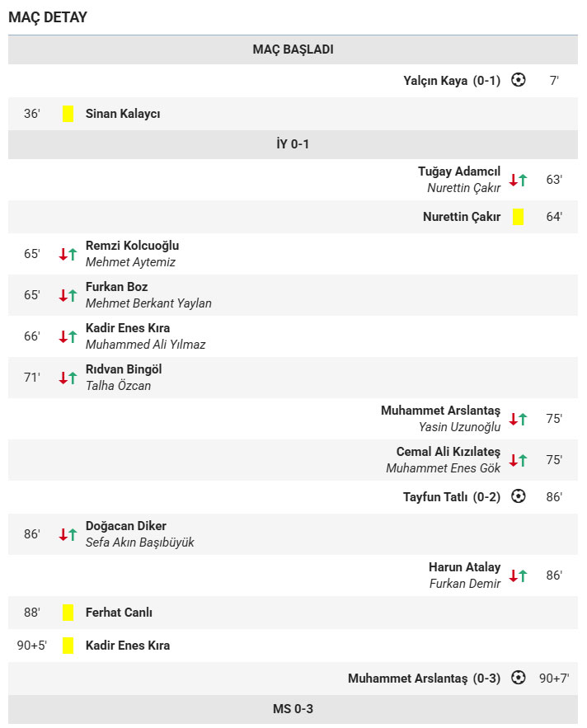Image resolution: width=587 pixels, height=728 pixels.
Task: Click Nurettin Çakır's yellow card icon
Action: [x=518, y=217]
